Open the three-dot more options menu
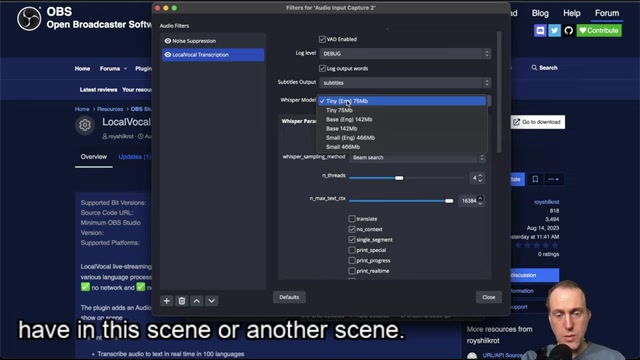640x360 pixels. click(x=553, y=179)
